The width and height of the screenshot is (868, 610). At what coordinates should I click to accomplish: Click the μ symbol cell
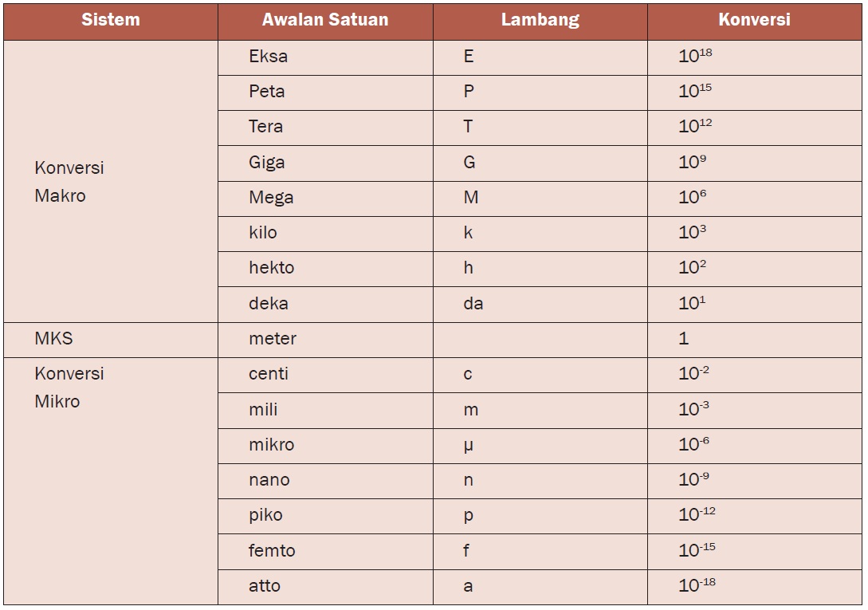468,445
